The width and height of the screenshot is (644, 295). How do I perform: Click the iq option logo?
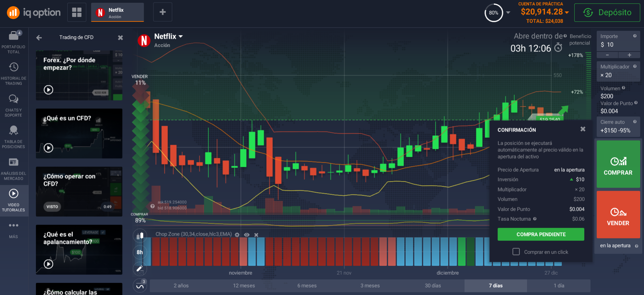coord(34,13)
